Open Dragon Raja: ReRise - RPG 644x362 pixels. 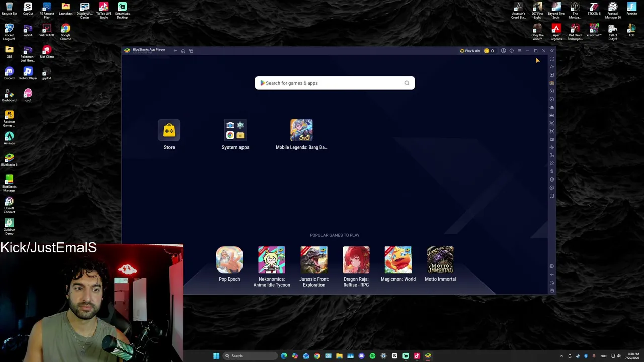(x=356, y=259)
